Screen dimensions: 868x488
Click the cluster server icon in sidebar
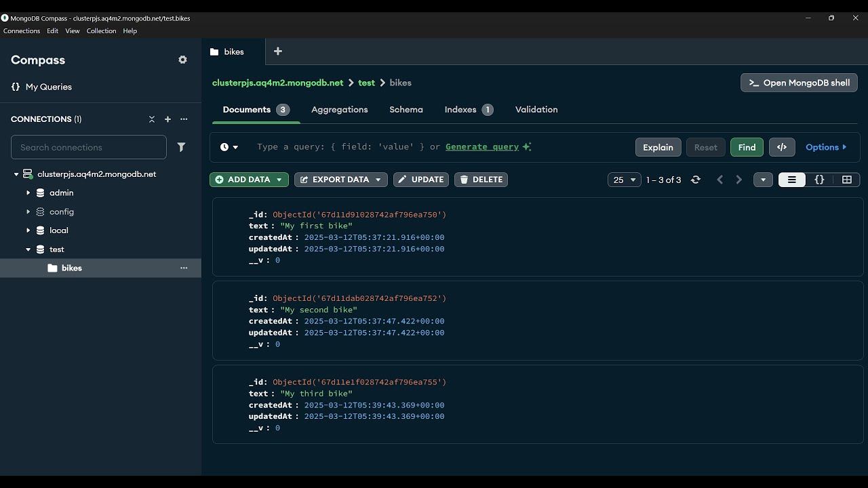(x=28, y=174)
